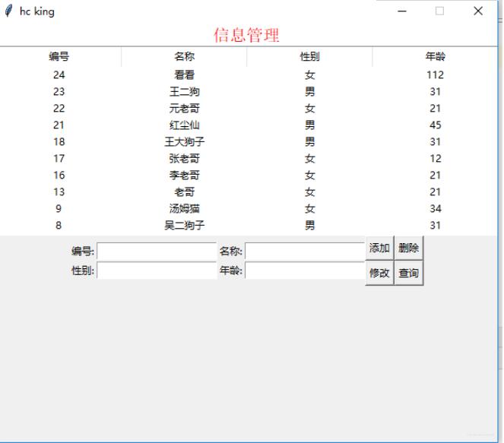Click the 修改 (Modify) button
This screenshot has width=504, height=443.
coord(379,273)
